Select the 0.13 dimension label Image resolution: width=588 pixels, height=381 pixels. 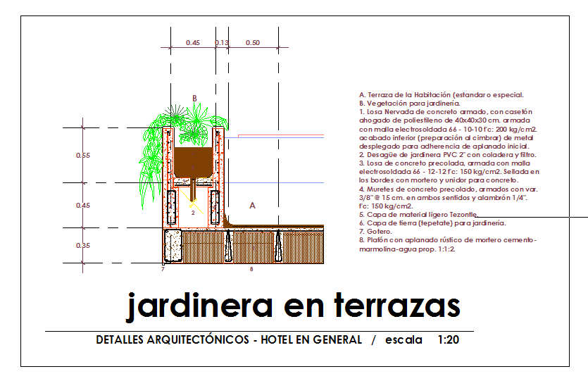(x=222, y=43)
